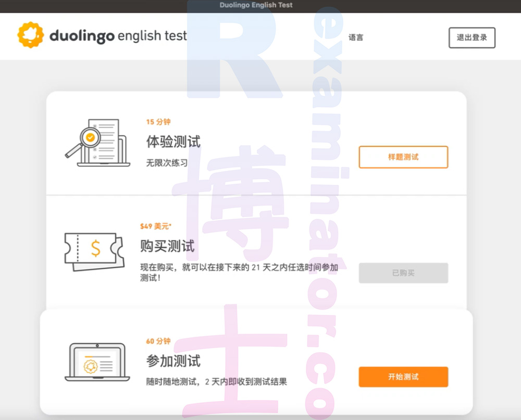This screenshot has height=420, width=521.
Task: Click the laptop certificate test icon
Action: (97, 362)
